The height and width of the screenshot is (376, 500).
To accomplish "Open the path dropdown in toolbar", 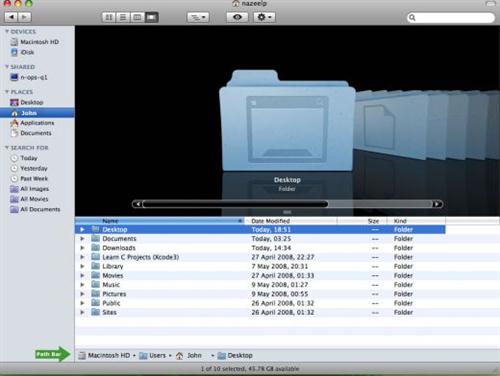I will pos(198,17).
